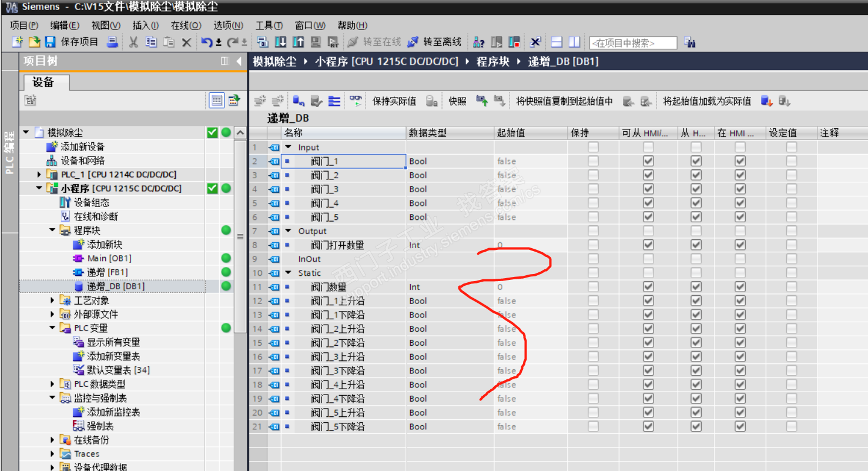
Task: Click 将快照值复制到起始值中 button
Action: click(565, 101)
